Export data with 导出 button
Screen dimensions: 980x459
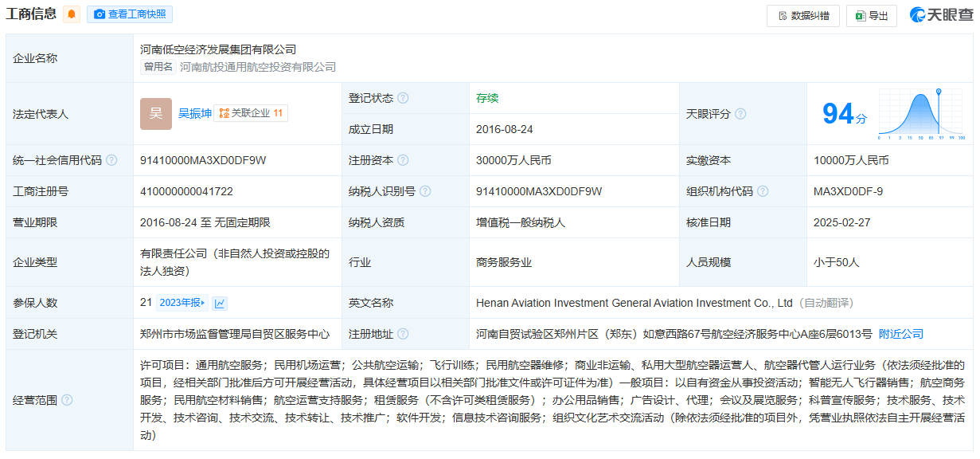coord(871,15)
